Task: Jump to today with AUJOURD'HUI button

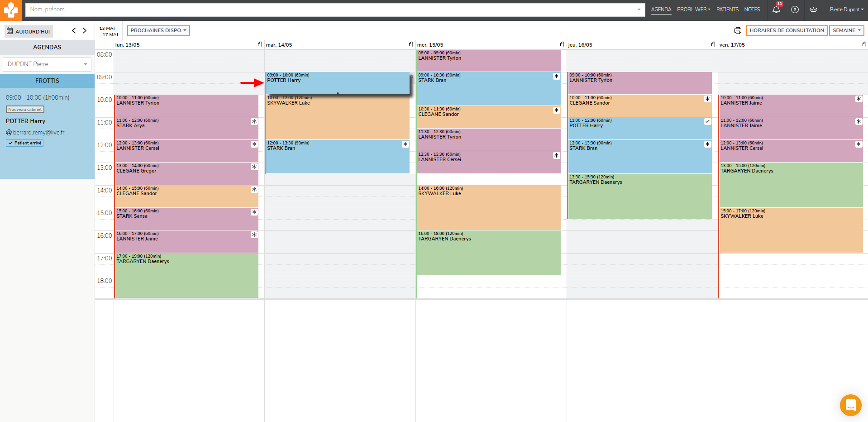Action: click(x=29, y=31)
